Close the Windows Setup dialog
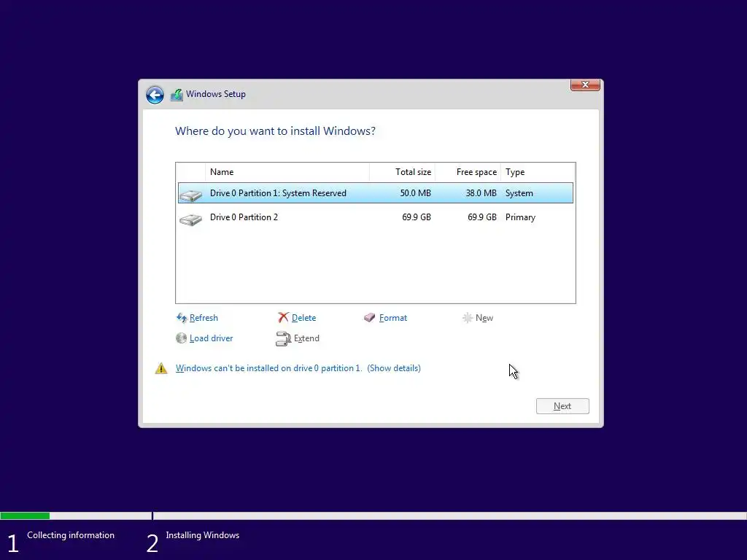Image resolution: width=747 pixels, height=560 pixels. click(585, 85)
